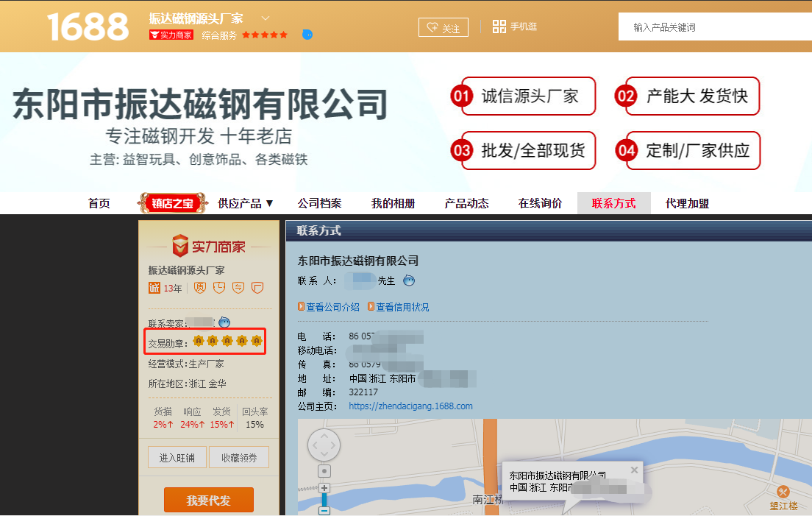The height and width of the screenshot is (516, 812).
Task: Open the 代理加盟 tab
Action: pyautogui.click(x=687, y=203)
